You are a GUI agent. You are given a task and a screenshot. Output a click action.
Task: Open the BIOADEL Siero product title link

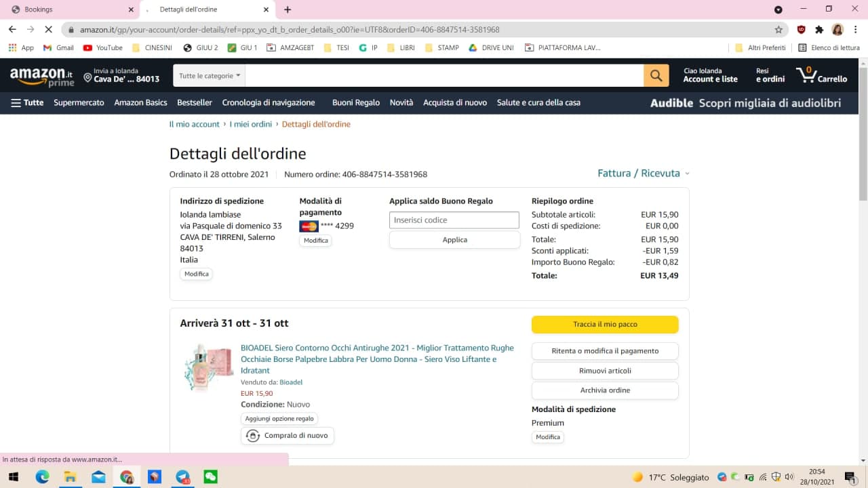[x=377, y=359]
